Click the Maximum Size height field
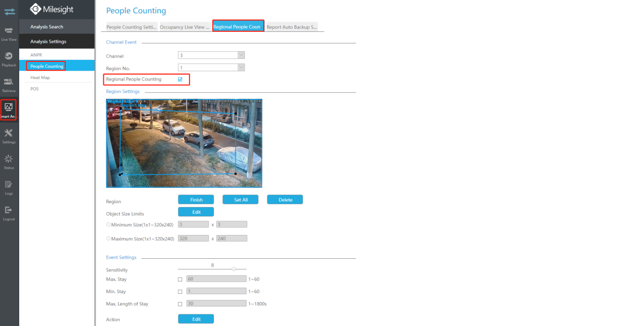This screenshot has width=644, height=326. tap(231, 238)
